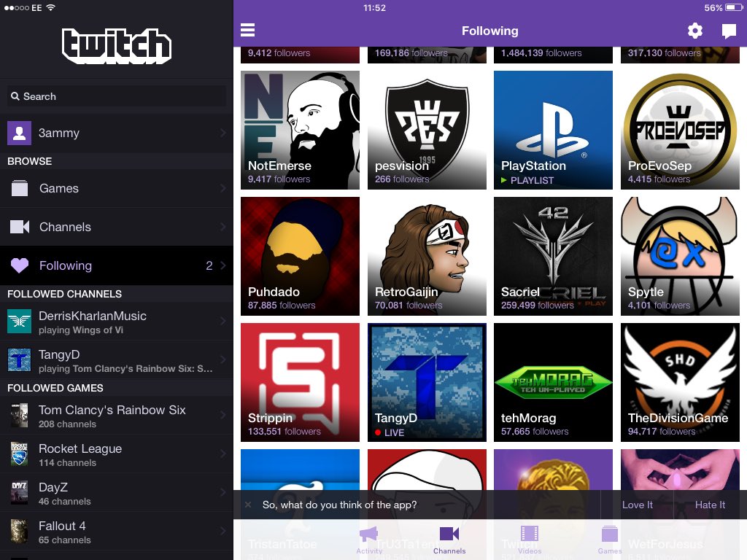Open 3ammy profile entry
The image size is (747, 560).
[x=117, y=133]
